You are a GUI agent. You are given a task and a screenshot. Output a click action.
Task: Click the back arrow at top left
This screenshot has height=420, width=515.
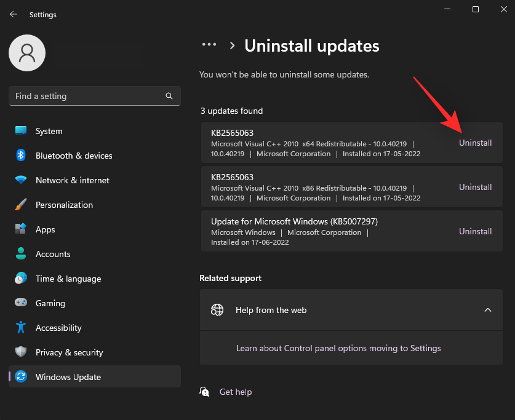pyautogui.click(x=13, y=14)
